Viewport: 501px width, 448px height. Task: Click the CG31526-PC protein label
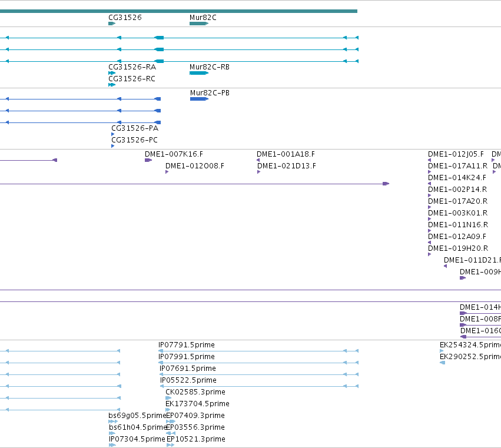coord(134,140)
